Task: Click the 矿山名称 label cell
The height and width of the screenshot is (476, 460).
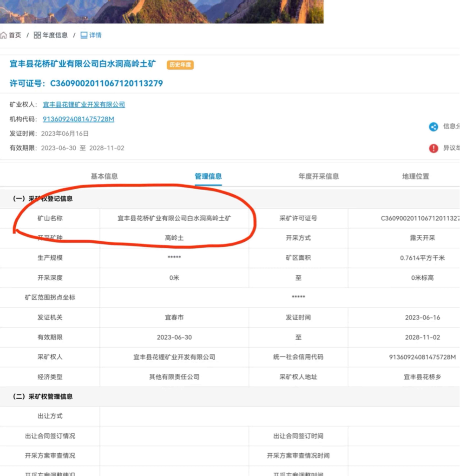Action: (50, 218)
